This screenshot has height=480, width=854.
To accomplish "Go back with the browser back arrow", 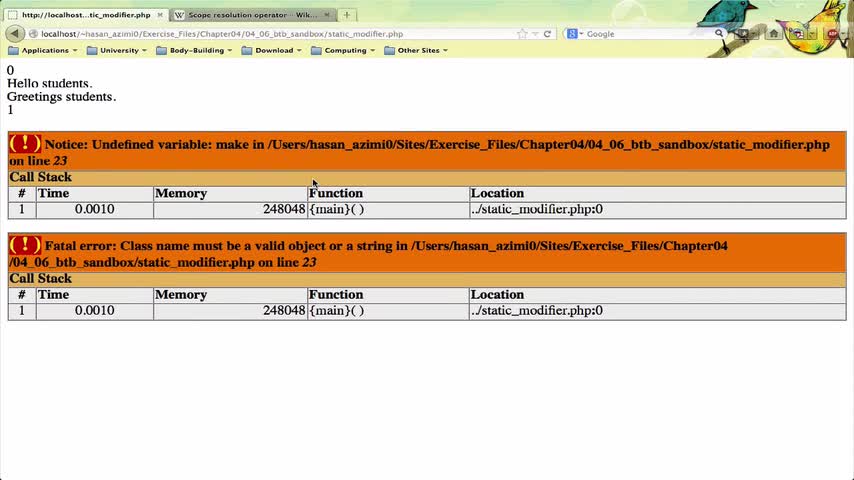I will [15, 34].
